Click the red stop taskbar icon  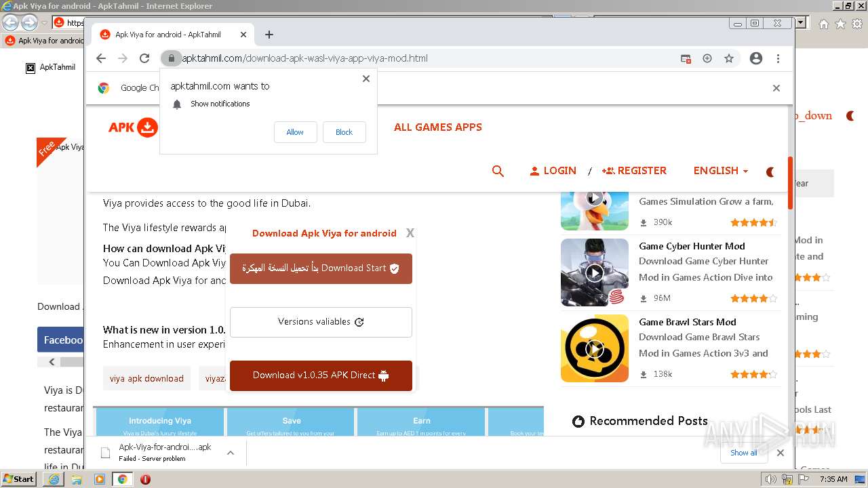pyautogui.click(x=145, y=479)
